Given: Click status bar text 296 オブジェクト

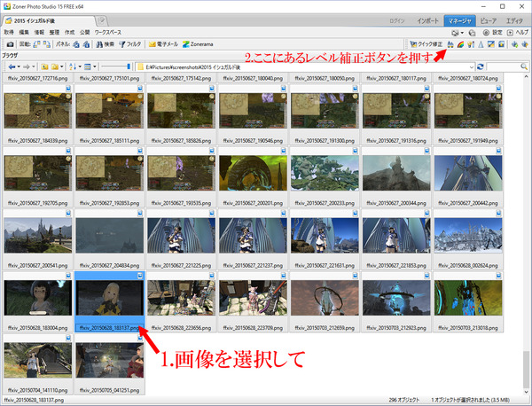Looking at the screenshot, I should 404,400.
